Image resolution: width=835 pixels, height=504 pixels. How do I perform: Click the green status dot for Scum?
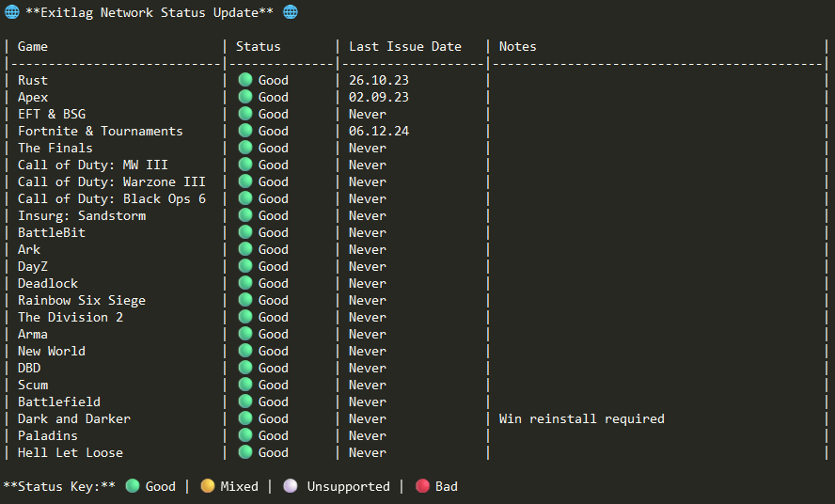[245, 385]
